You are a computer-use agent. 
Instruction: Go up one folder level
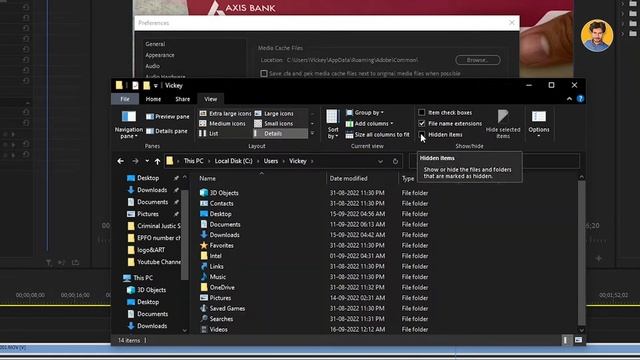click(x=158, y=161)
